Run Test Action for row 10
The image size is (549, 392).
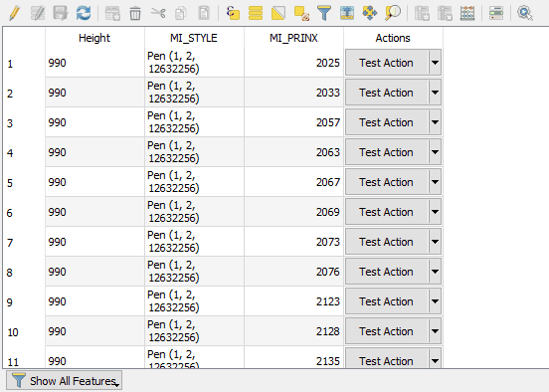tap(387, 331)
